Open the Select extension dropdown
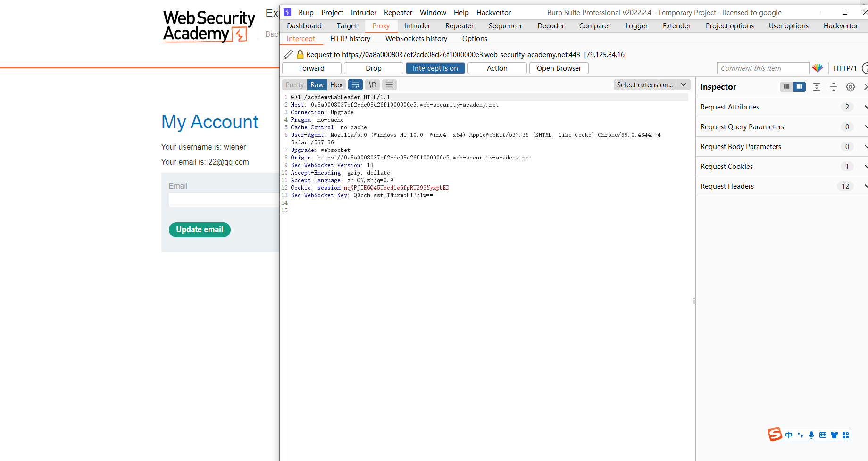868x461 pixels. pos(652,85)
